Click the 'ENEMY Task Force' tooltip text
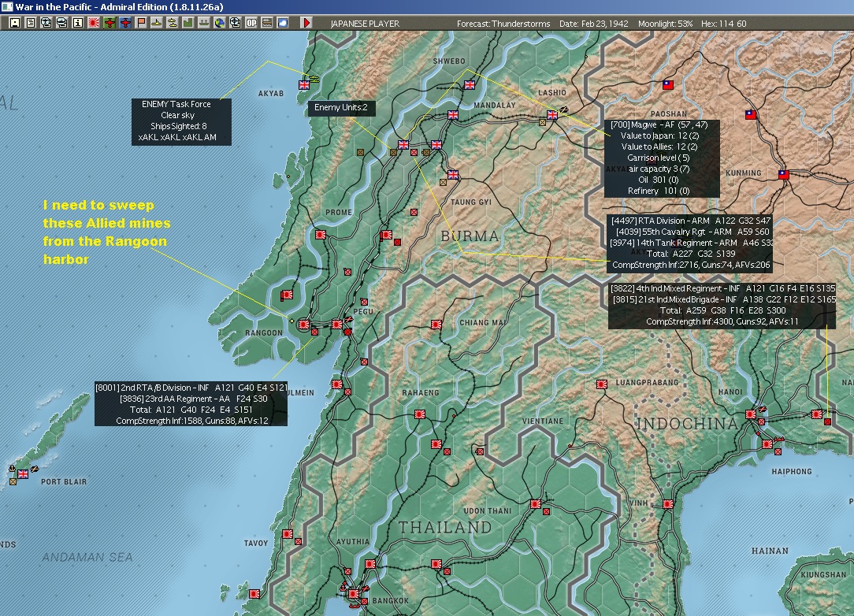The image size is (854, 616). click(x=176, y=104)
